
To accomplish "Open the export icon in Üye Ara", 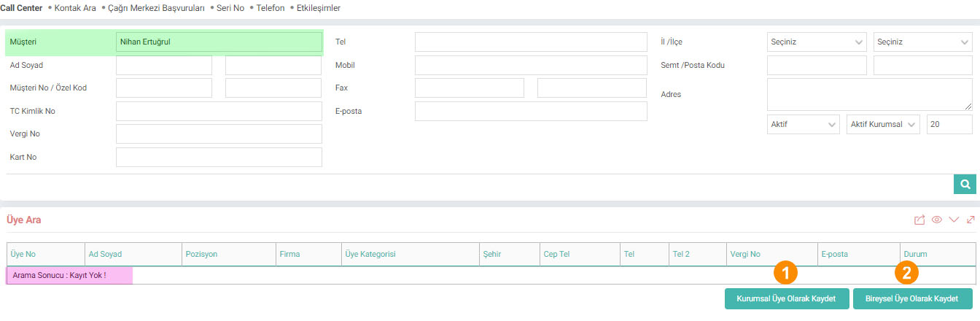I will coord(919,220).
